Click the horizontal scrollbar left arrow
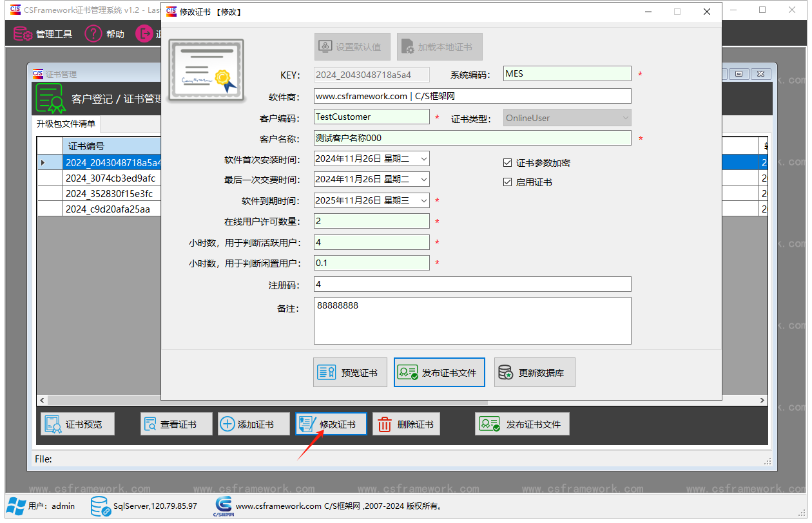The width and height of the screenshot is (812, 523). click(x=43, y=401)
